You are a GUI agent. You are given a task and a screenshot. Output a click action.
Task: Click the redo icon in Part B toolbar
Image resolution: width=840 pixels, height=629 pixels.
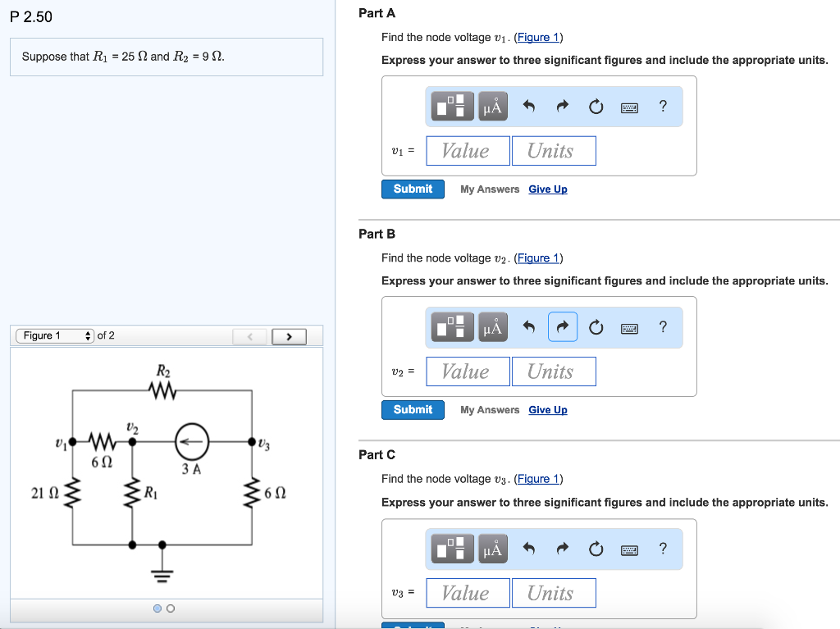[x=563, y=326]
